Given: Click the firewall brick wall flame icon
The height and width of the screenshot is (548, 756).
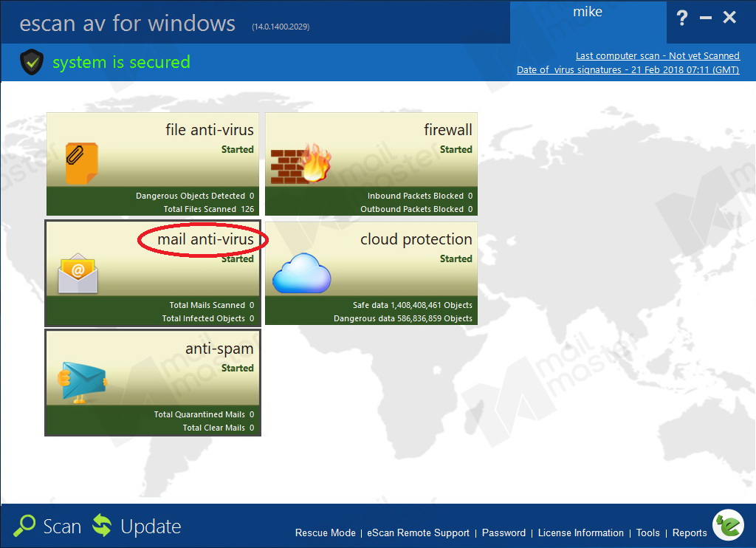Looking at the screenshot, I should (301, 163).
